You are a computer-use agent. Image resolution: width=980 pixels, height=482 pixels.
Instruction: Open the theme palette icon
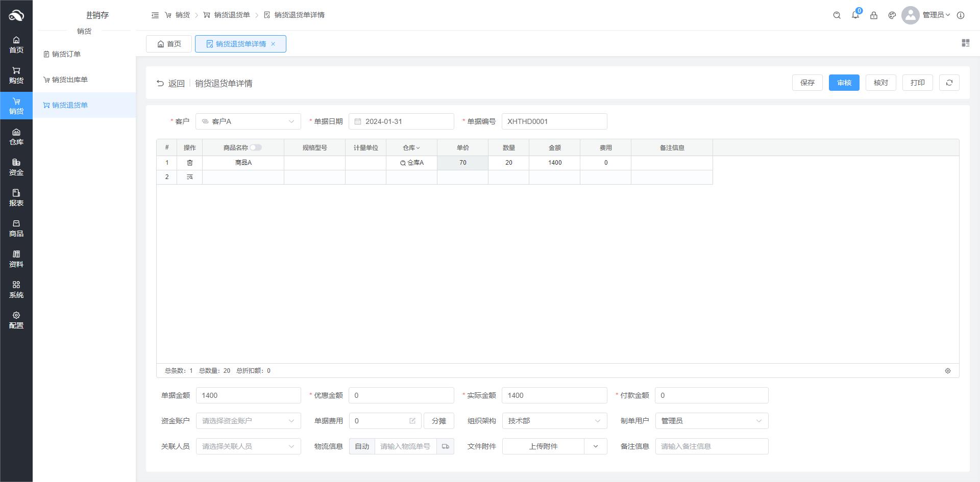(892, 15)
